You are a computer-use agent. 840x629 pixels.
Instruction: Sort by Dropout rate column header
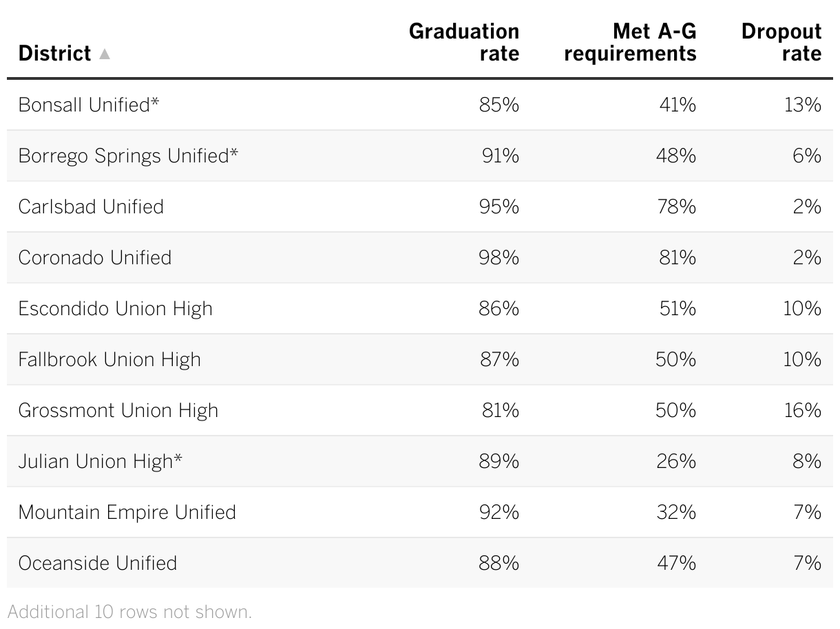(781, 42)
